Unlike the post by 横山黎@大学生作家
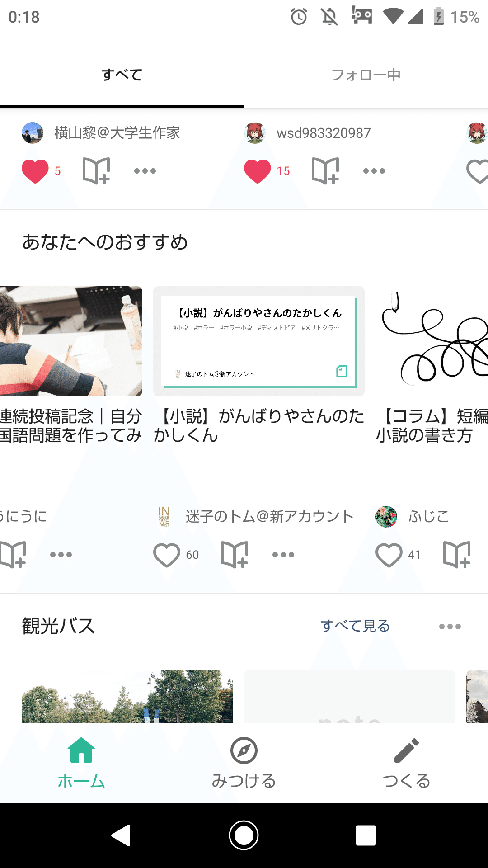Screen dimensions: 488x868 click(35, 171)
